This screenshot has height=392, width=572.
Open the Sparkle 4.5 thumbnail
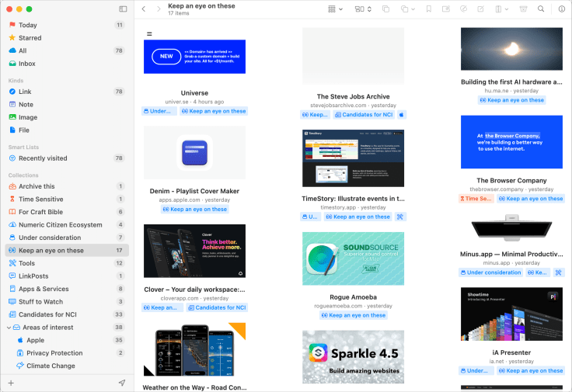(353, 357)
